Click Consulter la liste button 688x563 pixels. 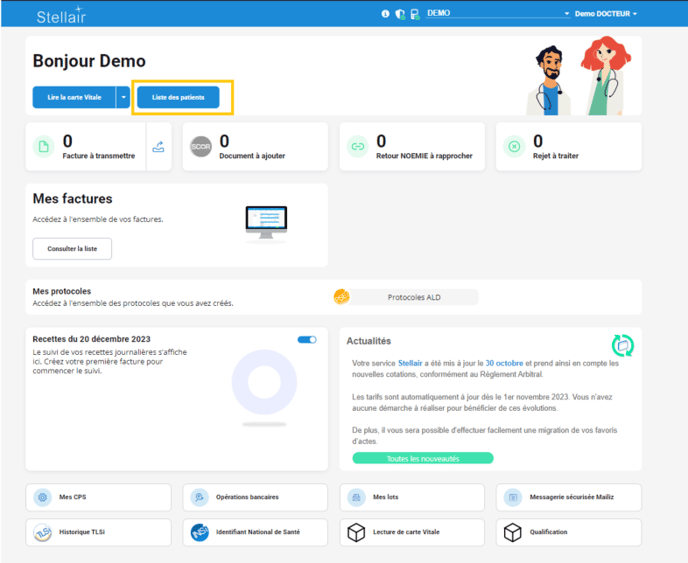tap(72, 248)
